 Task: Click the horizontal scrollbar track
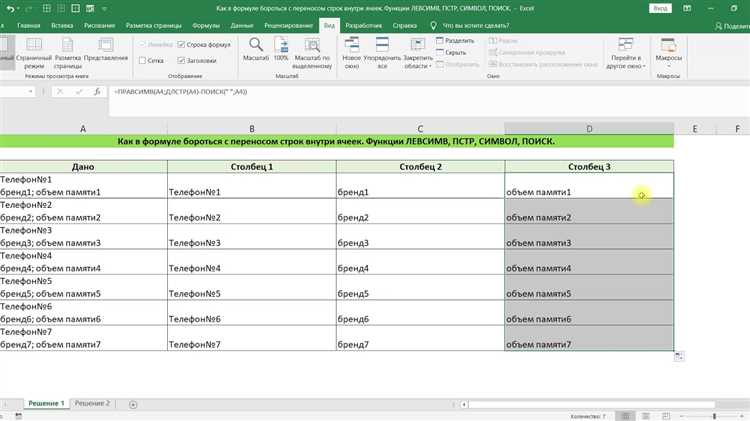point(591,405)
